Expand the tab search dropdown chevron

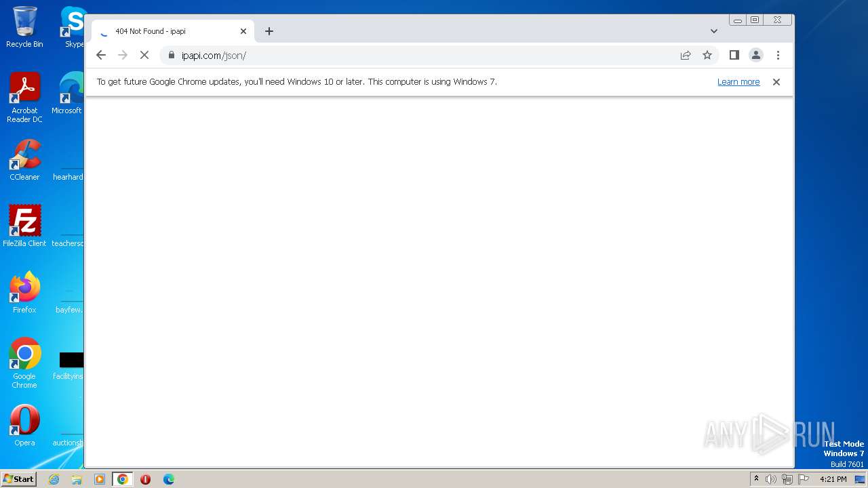click(713, 31)
